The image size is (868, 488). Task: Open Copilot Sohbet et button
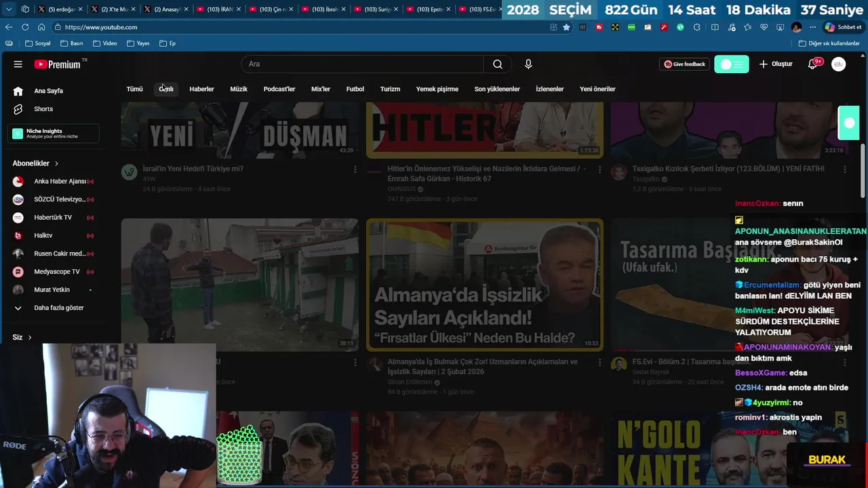coord(843,27)
